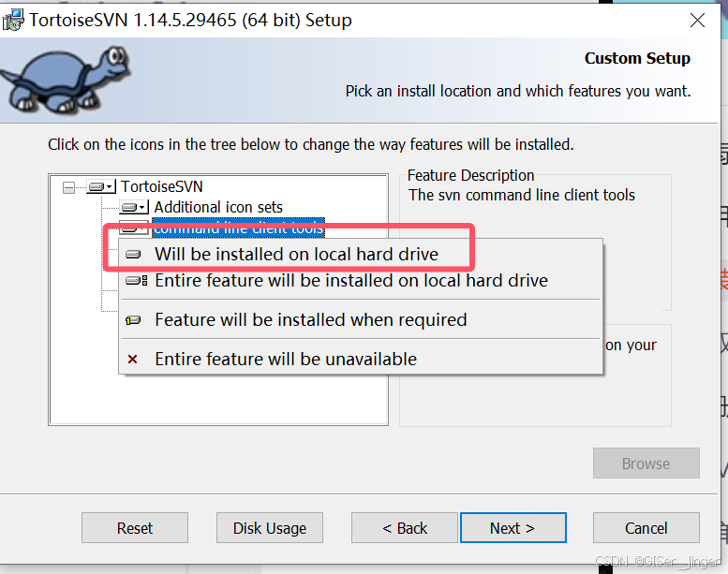Viewport: 728px width, 574px height.
Task: Click the TortoiseSVN turtle logo
Action: (66, 79)
